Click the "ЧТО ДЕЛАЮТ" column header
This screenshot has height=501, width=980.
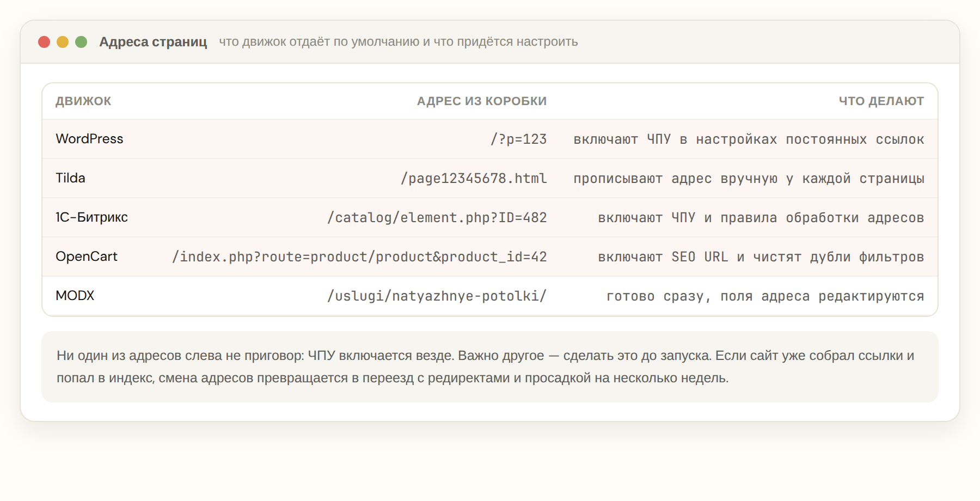[x=881, y=101]
